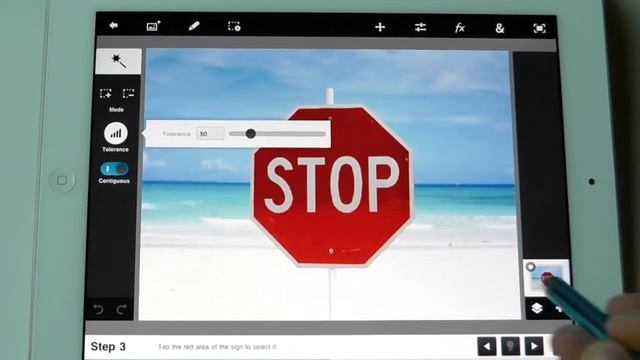Select the stop sign layer thumbnail
Image resolution: width=640 pixels, height=360 pixels.
point(546,278)
